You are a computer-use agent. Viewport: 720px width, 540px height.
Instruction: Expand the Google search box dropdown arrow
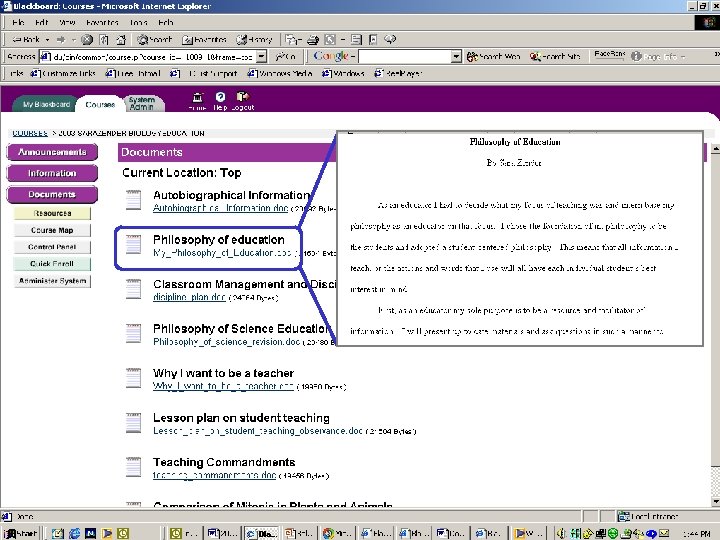456,56
